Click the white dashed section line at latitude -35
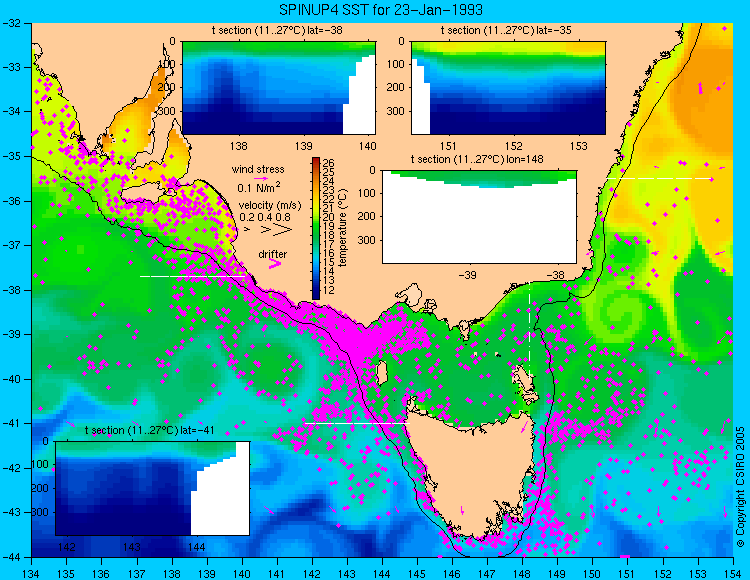 (660, 178)
